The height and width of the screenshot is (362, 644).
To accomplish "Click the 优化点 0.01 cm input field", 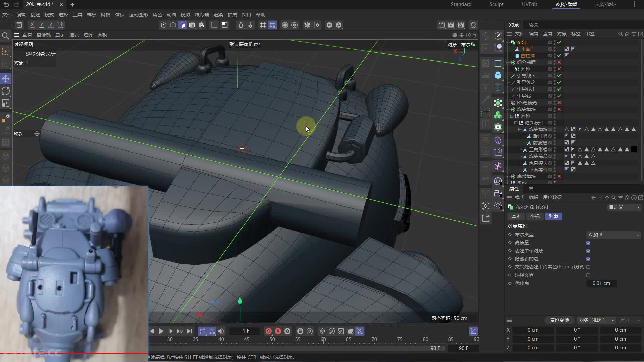I will click(602, 283).
